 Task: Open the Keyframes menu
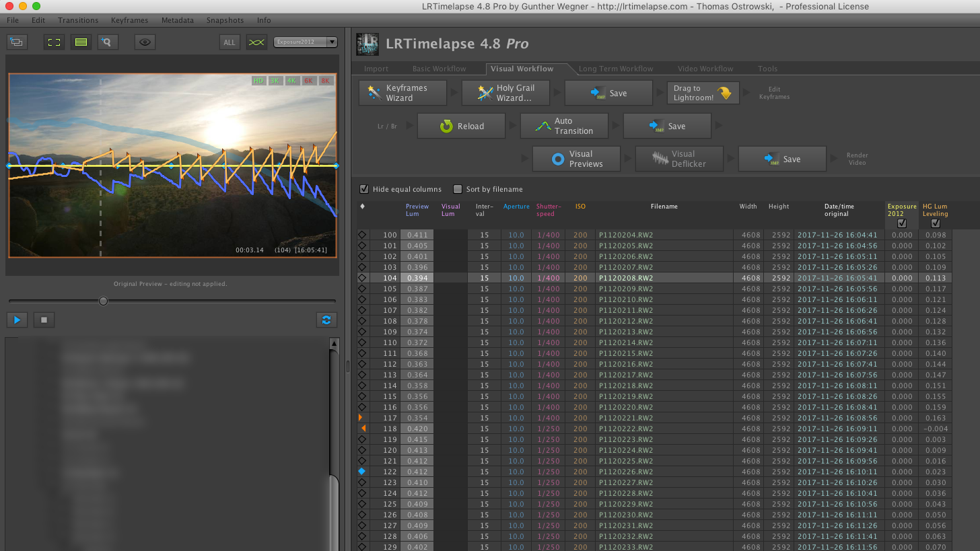pyautogui.click(x=130, y=20)
